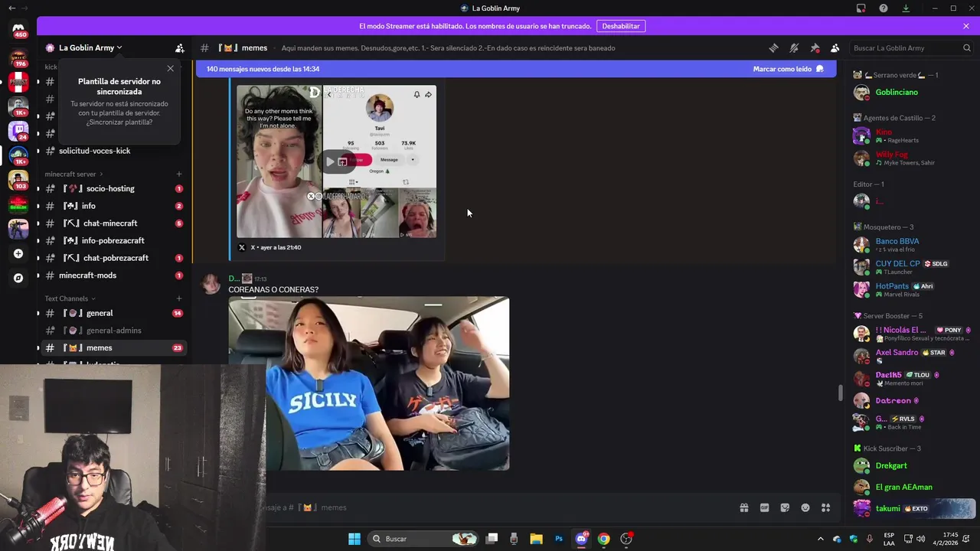Open the solicitud-voces-kick channel
Screen dimensions: 980x551
coord(114,151)
